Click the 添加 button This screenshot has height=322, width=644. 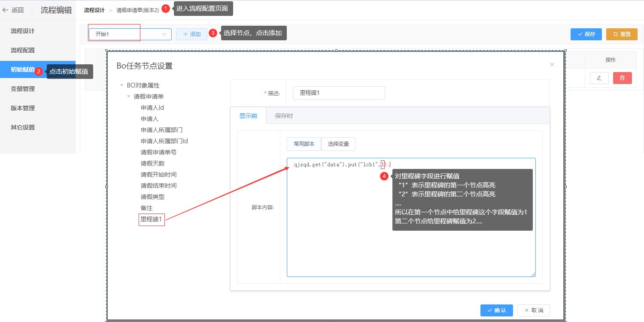coord(191,34)
